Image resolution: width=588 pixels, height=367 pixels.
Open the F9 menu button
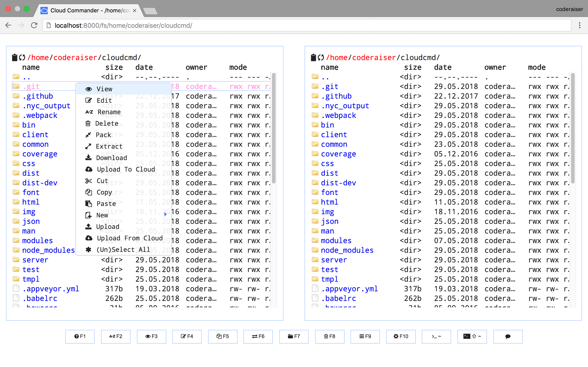(365, 336)
